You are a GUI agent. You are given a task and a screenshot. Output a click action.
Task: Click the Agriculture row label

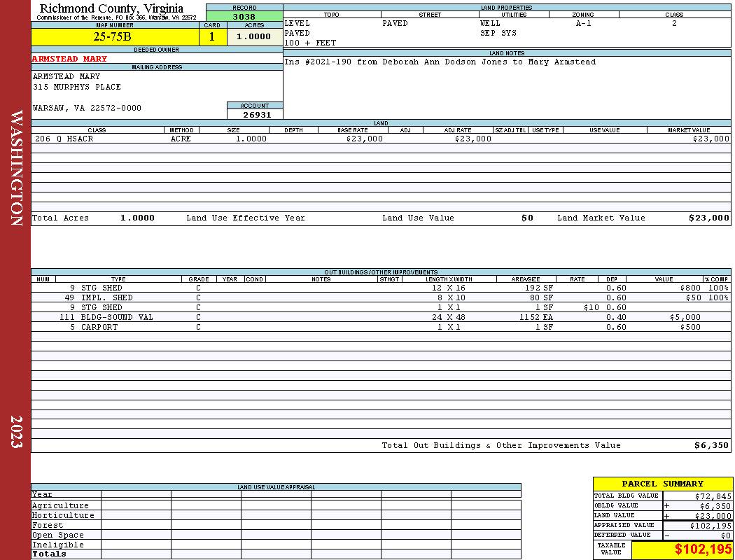[60, 505]
